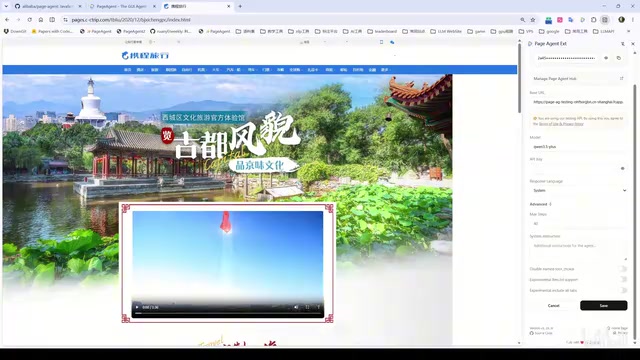Collapse the Advanced section

pos(540,204)
